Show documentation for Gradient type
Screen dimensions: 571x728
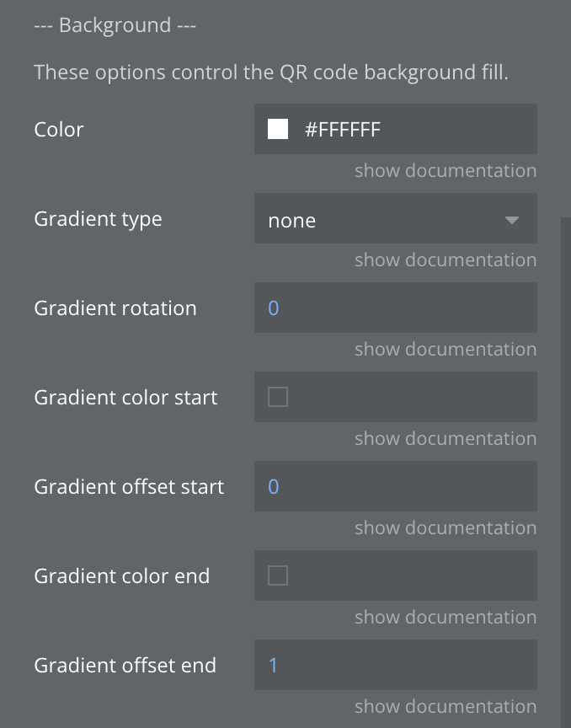(x=445, y=260)
